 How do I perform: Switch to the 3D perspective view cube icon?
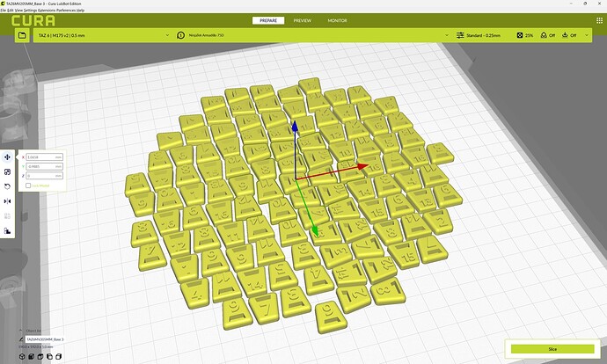click(22, 357)
